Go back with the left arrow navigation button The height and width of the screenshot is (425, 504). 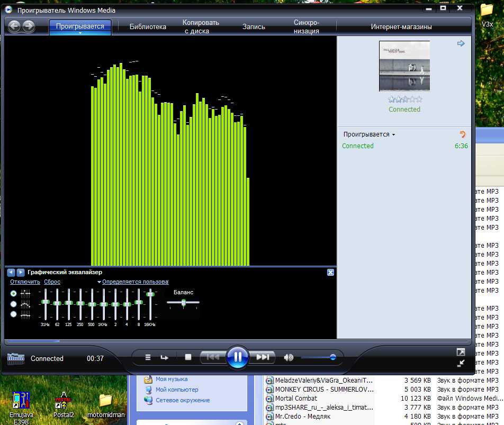(14, 26)
